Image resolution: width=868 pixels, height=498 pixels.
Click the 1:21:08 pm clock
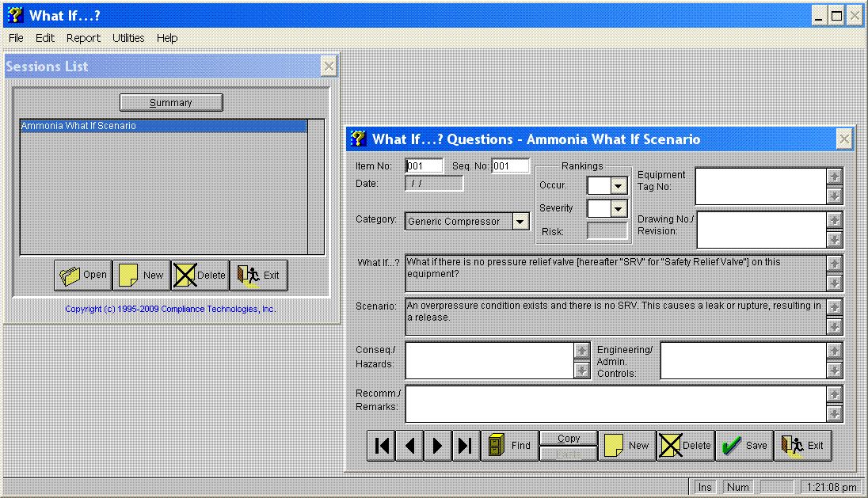coord(832,487)
